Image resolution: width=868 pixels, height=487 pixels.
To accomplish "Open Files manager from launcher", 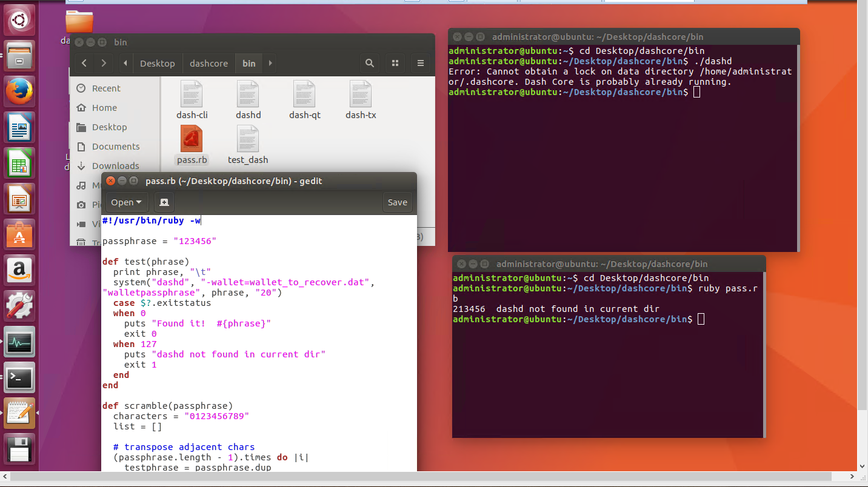I will click(x=20, y=56).
